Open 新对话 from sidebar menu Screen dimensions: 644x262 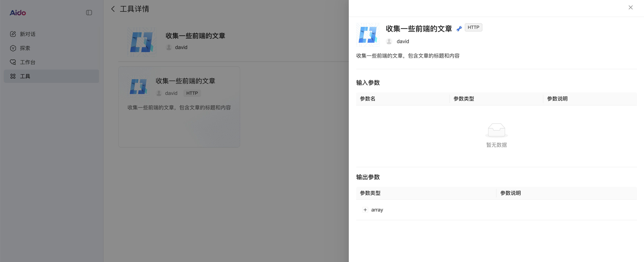point(28,34)
